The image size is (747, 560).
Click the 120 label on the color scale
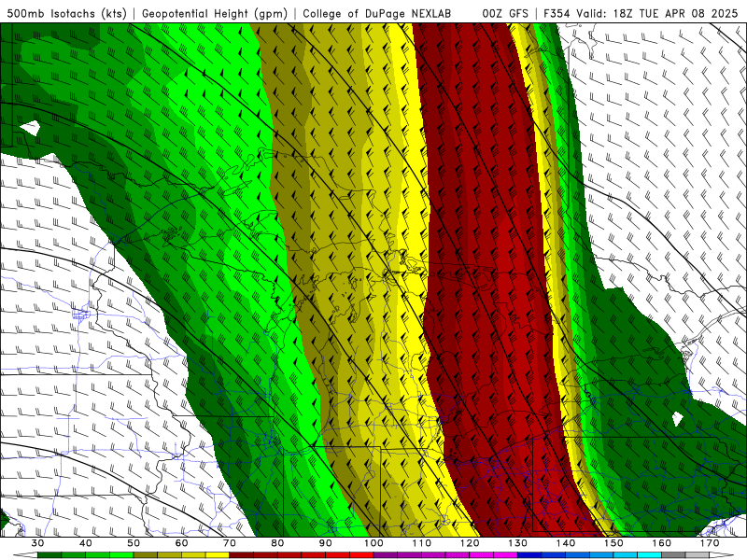pos(470,543)
